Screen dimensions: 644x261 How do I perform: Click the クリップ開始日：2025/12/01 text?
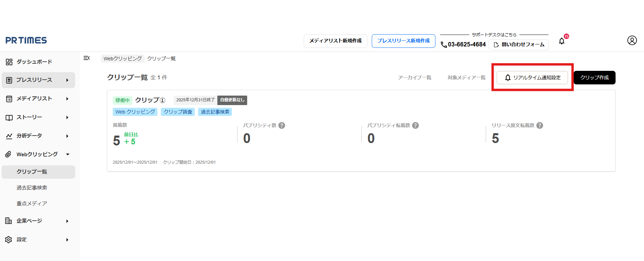point(189,162)
